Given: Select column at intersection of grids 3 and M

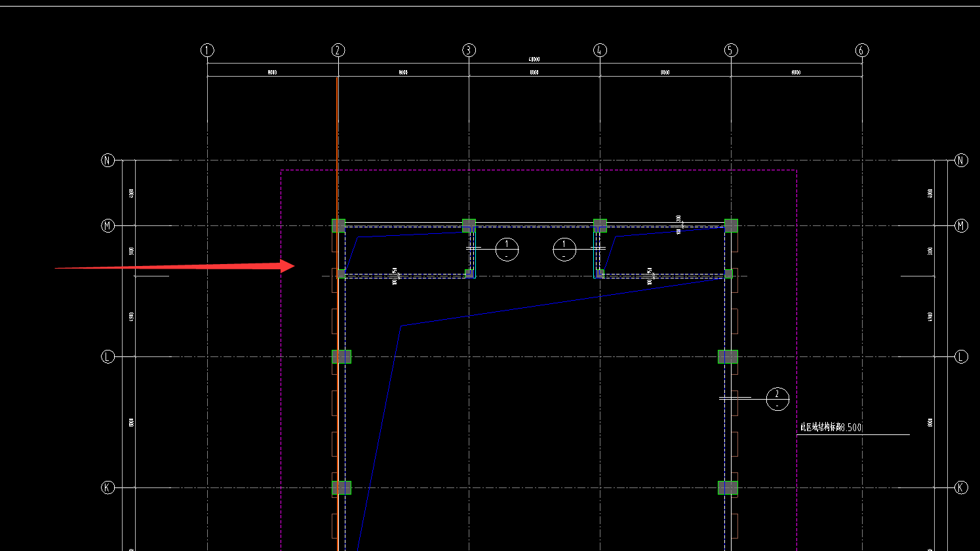Looking at the screenshot, I should coord(469,225).
